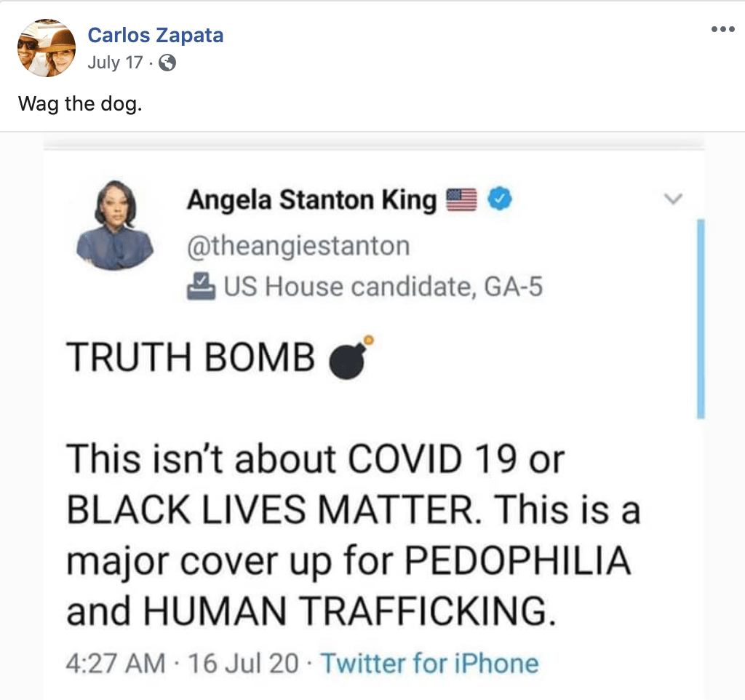This screenshot has width=745, height=700.
Task: Click the tweet body about COVID 19
Action: coord(353,534)
